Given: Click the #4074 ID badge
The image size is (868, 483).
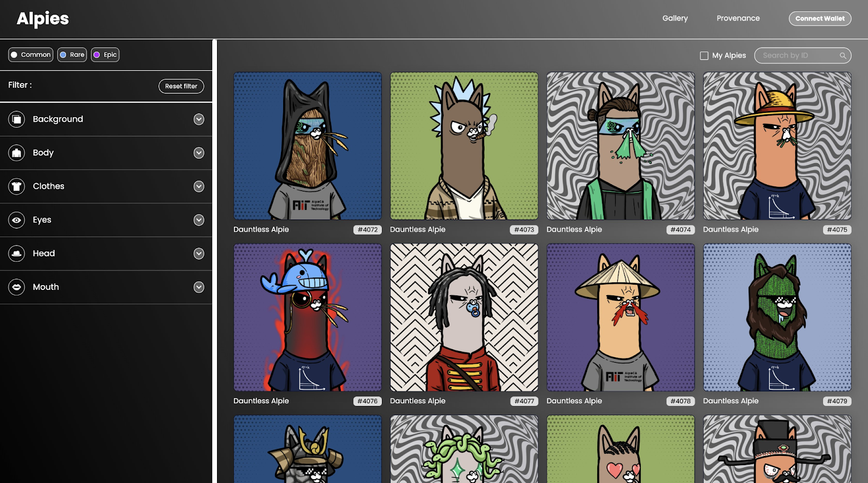Looking at the screenshot, I should (x=681, y=230).
